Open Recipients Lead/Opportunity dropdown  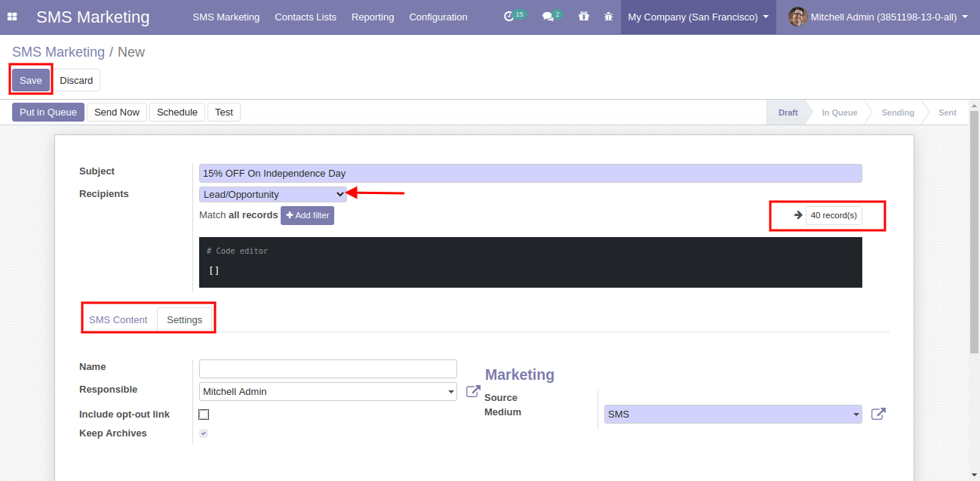coord(273,194)
